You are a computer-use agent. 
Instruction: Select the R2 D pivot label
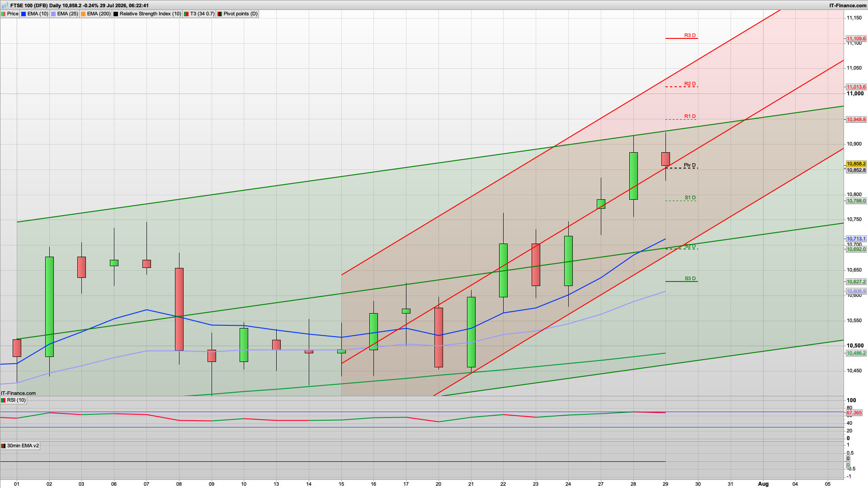[690, 84]
